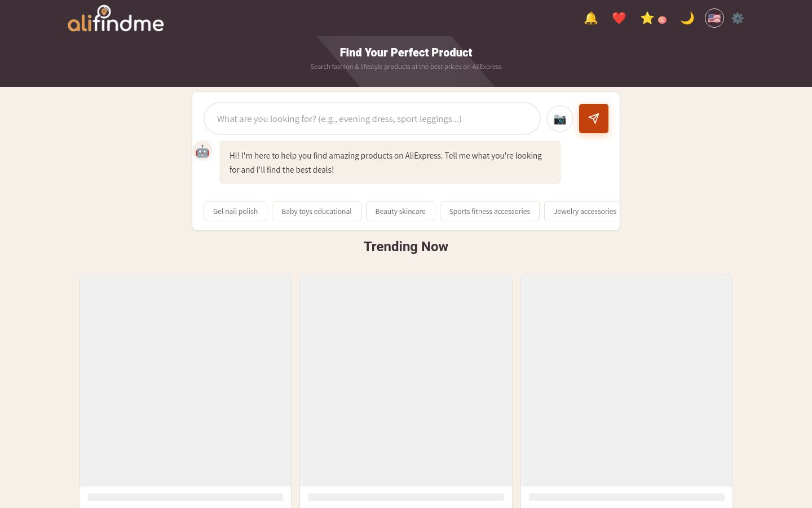Open the third trending product card
Image resolution: width=812 pixels, height=508 pixels.
click(x=626, y=391)
